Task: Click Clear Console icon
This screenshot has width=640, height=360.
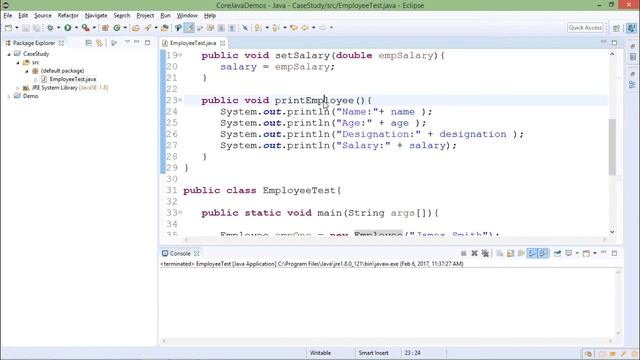Action: tap(500, 253)
